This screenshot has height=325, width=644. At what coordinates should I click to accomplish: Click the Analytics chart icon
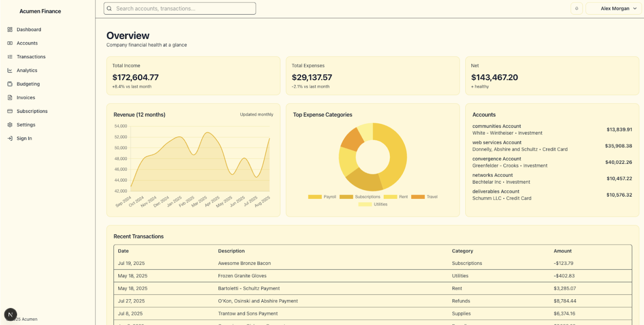point(10,71)
